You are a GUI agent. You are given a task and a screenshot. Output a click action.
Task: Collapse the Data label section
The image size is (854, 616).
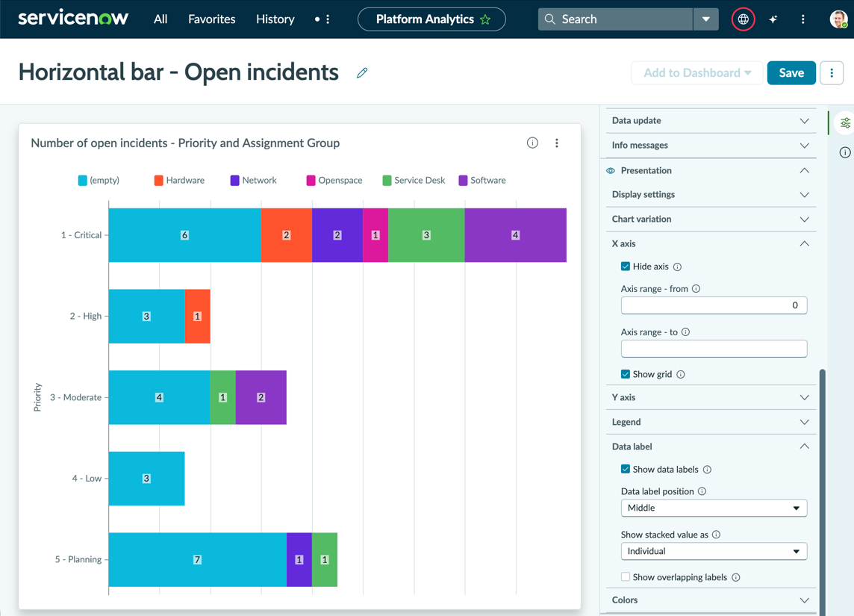click(x=711, y=447)
